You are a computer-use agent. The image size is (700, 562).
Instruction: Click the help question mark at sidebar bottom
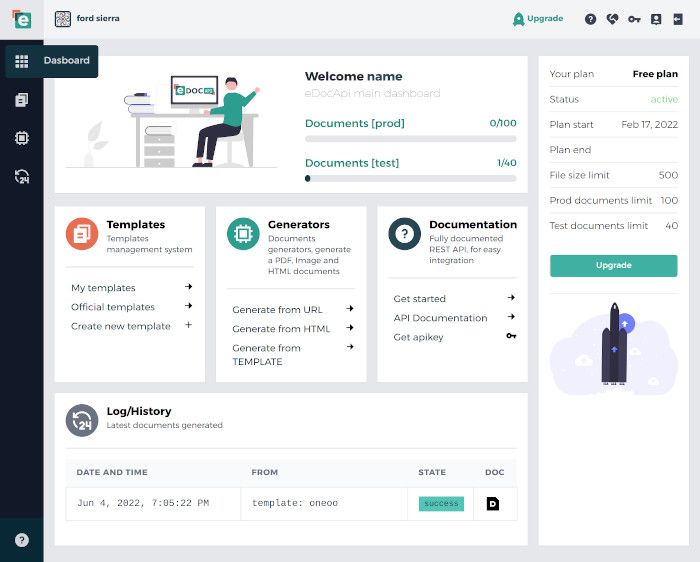[21, 540]
